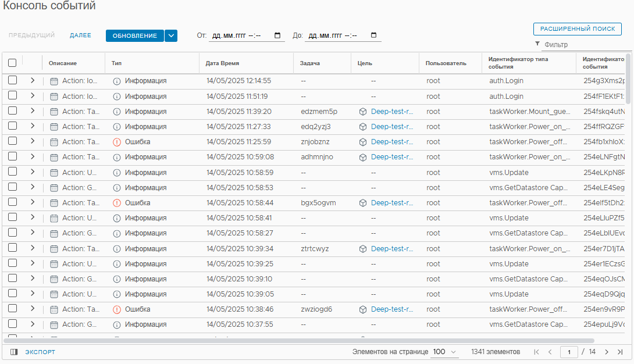Open the items-per-page dropdown showing 100

coord(445,352)
